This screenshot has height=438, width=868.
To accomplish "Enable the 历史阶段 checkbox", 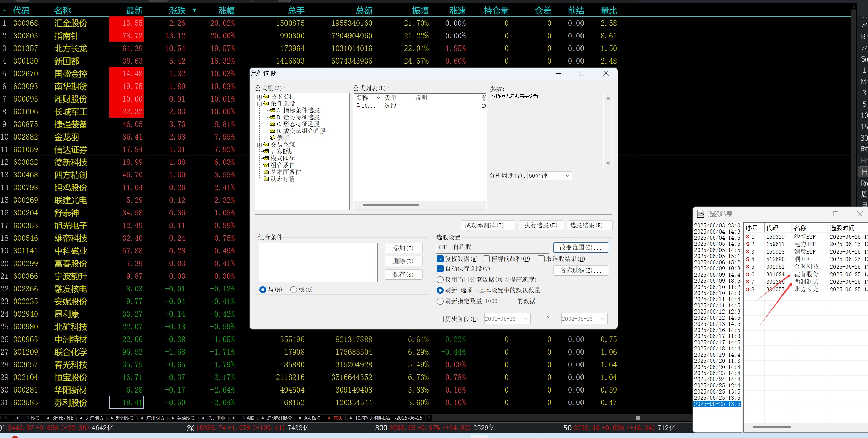I will coord(440,319).
